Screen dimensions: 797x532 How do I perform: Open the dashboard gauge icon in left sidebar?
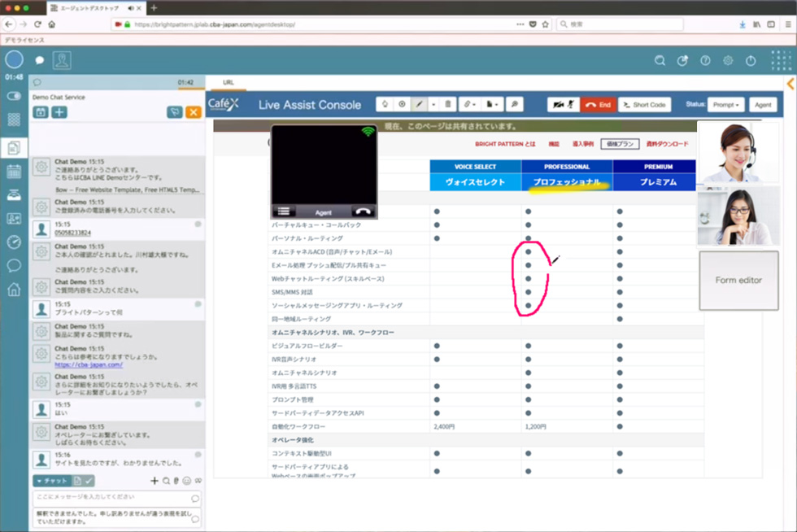pyautogui.click(x=14, y=242)
